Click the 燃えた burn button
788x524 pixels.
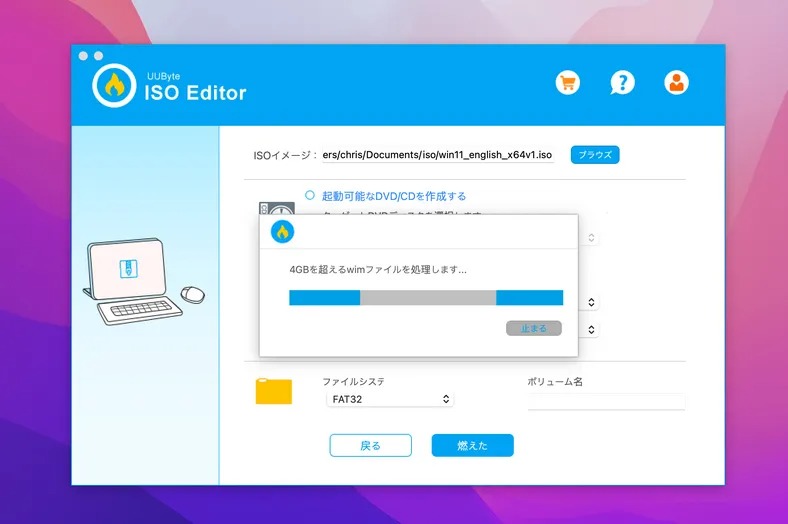coord(472,445)
